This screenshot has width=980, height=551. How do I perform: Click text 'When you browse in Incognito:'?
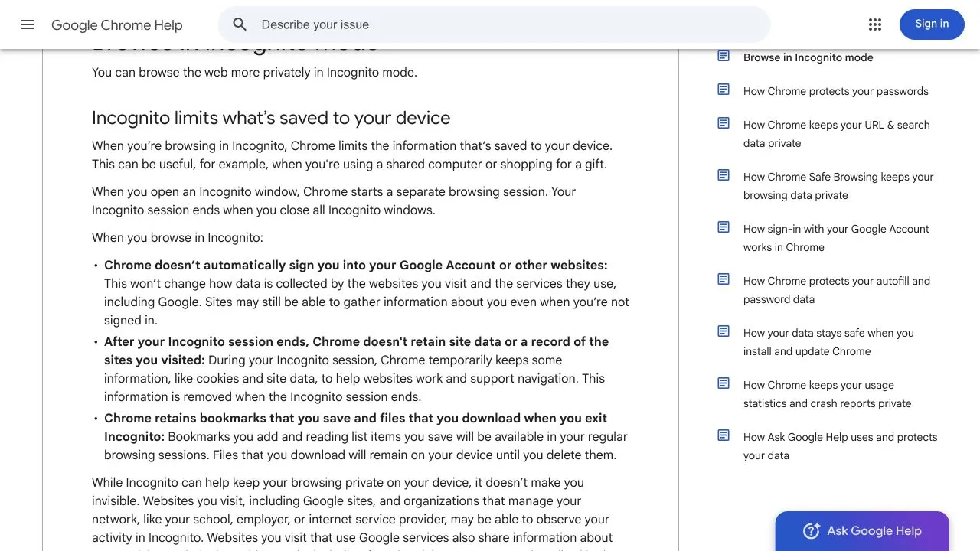pyautogui.click(x=178, y=238)
